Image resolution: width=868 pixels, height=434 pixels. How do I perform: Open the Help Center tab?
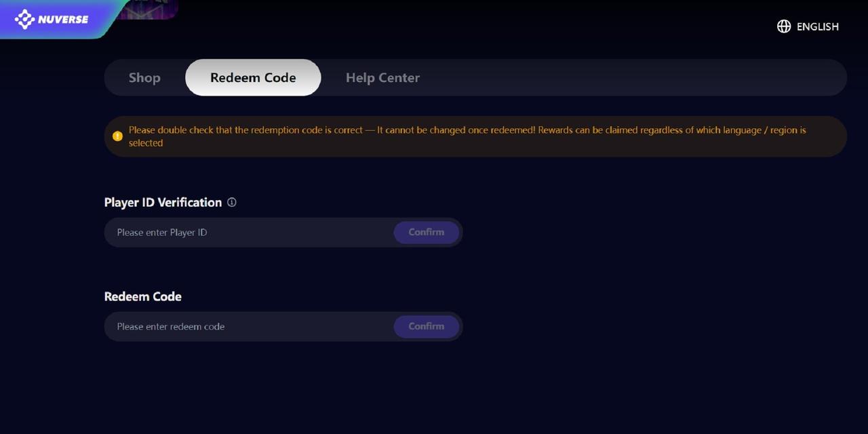pyautogui.click(x=382, y=77)
